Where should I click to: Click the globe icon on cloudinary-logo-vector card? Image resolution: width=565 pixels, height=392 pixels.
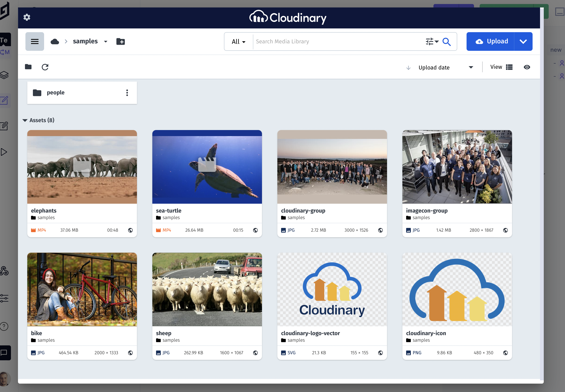(x=380, y=353)
